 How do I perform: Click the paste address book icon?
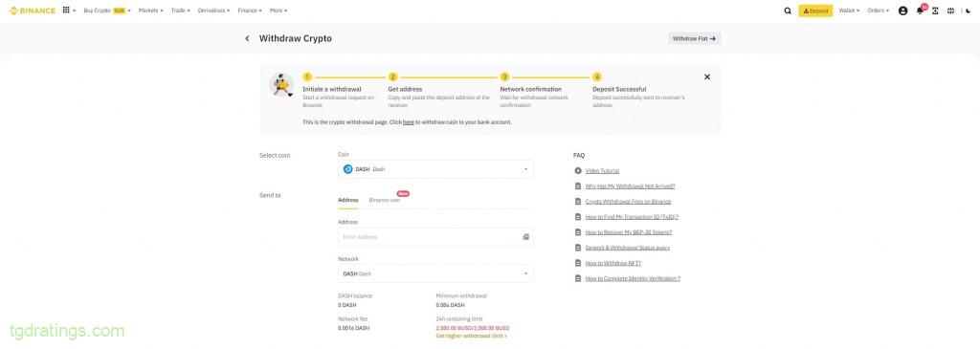tap(525, 236)
